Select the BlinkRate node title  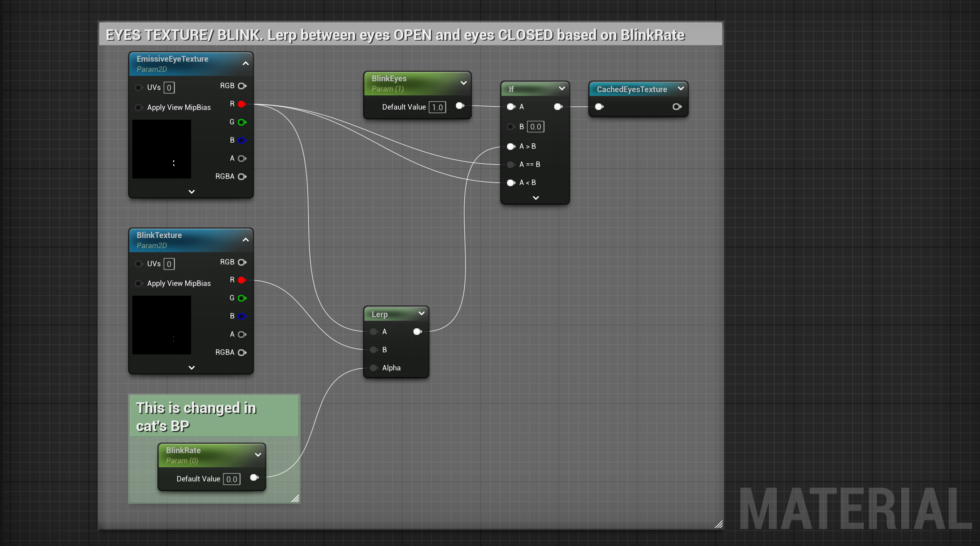coord(183,451)
